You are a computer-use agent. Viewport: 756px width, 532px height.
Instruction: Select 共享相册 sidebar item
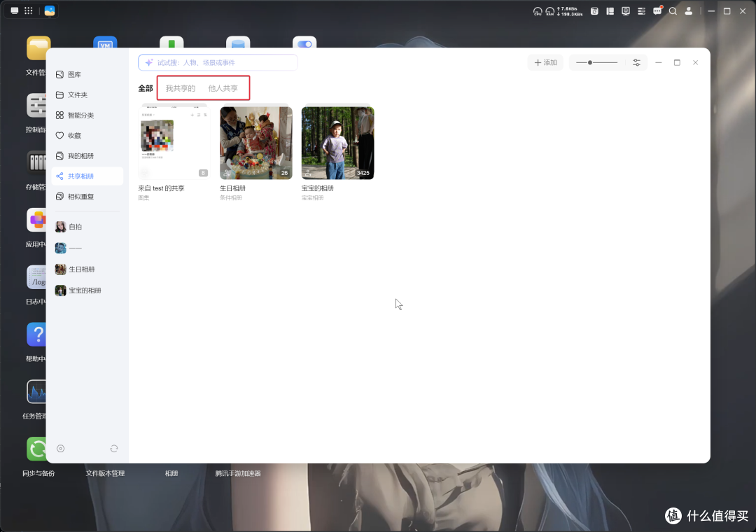coord(87,176)
